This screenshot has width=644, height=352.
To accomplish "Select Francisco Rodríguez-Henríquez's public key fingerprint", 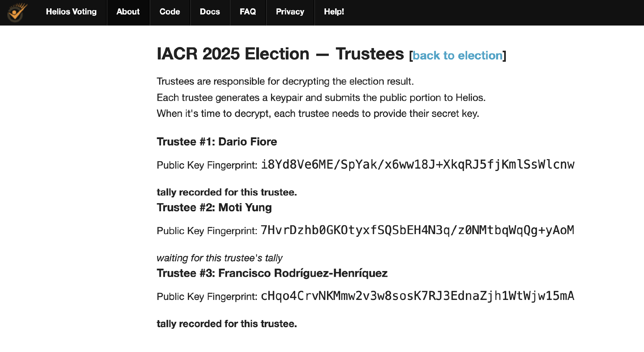I will 418,296.
